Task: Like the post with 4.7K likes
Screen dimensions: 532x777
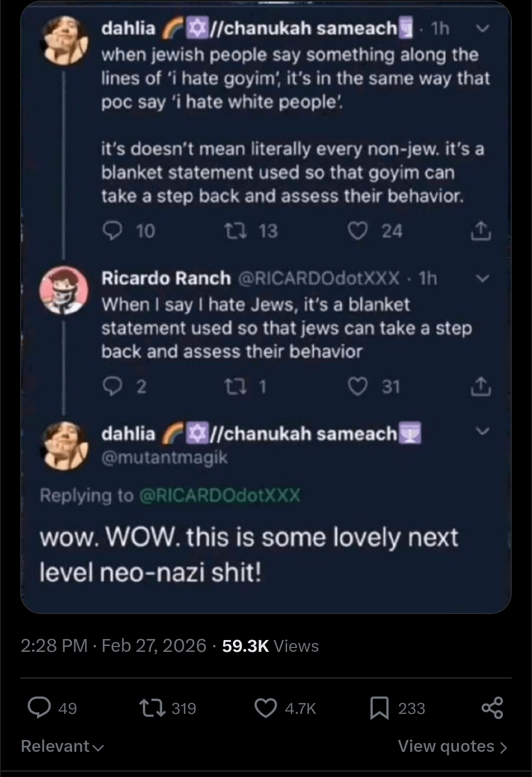Action: [266, 708]
